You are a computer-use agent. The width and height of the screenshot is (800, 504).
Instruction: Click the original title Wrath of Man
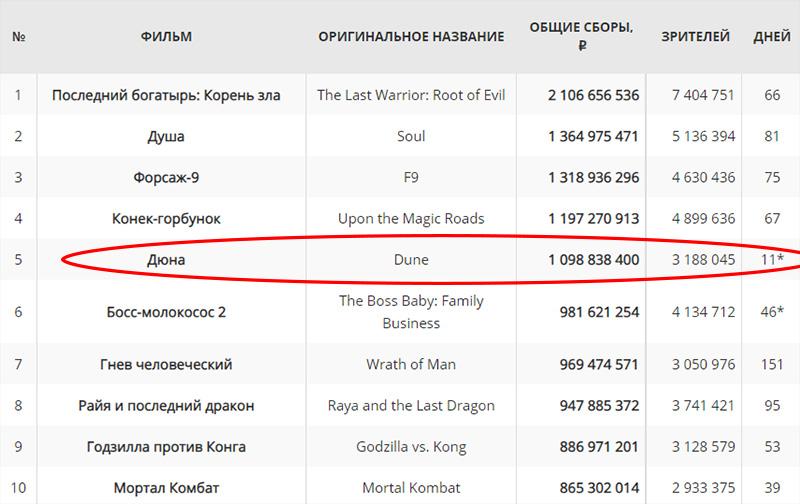coord(411,364)
